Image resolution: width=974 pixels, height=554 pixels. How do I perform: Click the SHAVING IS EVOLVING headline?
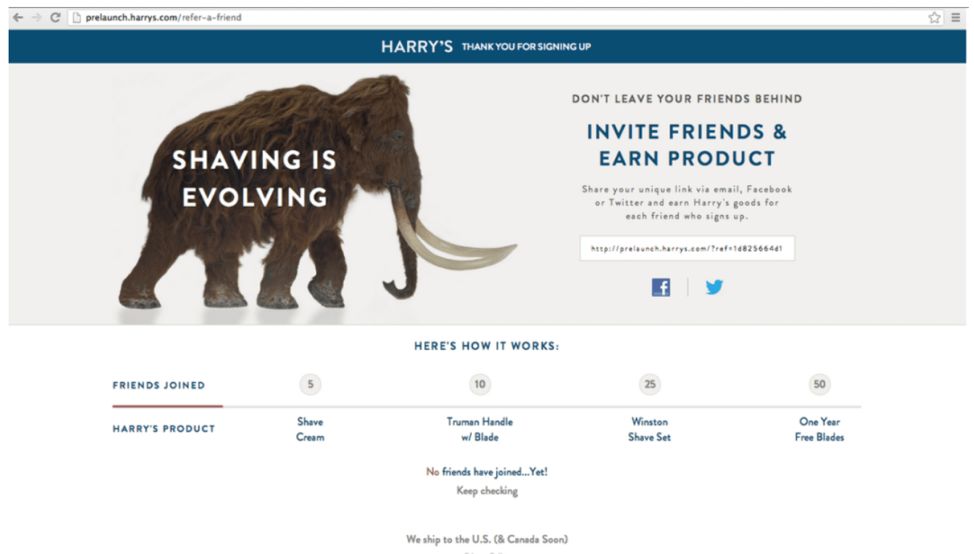point(255,178)
